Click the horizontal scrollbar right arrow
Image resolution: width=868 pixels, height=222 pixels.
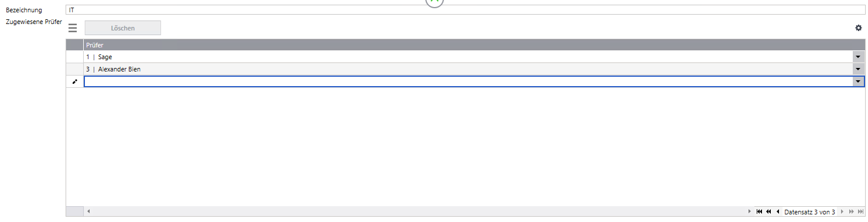[x=750, y=211]
